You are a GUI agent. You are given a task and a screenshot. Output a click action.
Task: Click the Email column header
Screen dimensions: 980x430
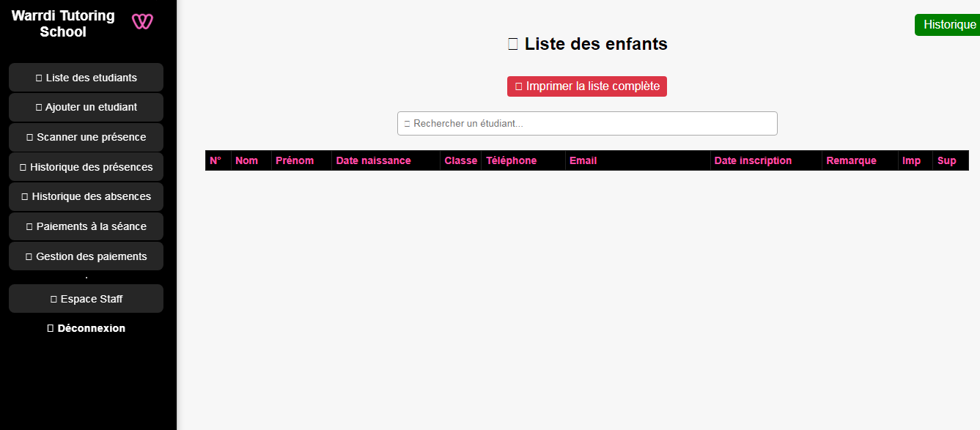[x=583, y=160]
